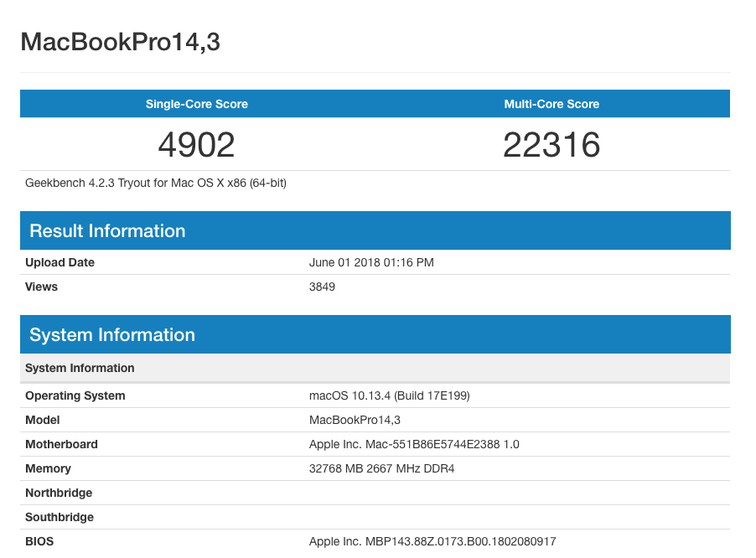
Task: Select the Northbridge label
Action: tap(59, 493)
